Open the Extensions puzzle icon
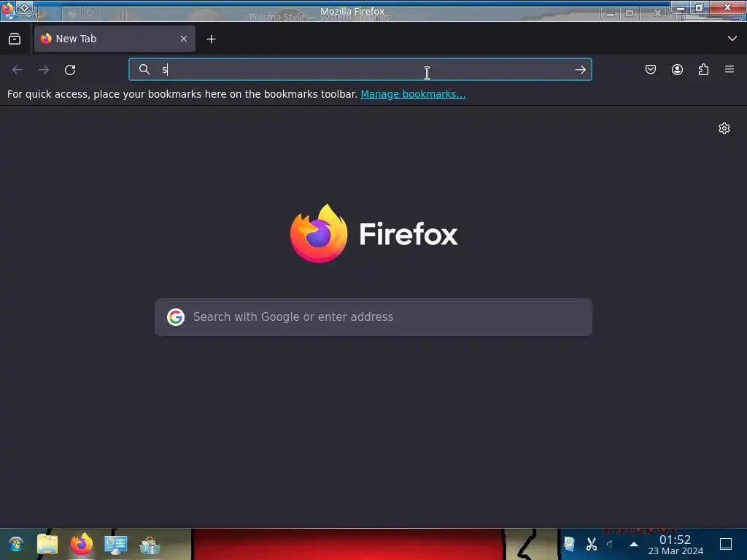 [x=703, y=69]
